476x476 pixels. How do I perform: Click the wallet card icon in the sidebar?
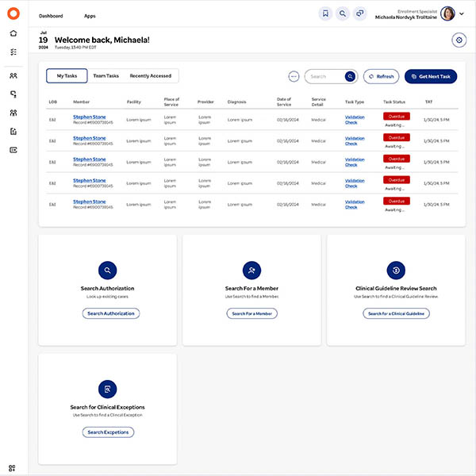pyautogui.click(x=13, y=150)
